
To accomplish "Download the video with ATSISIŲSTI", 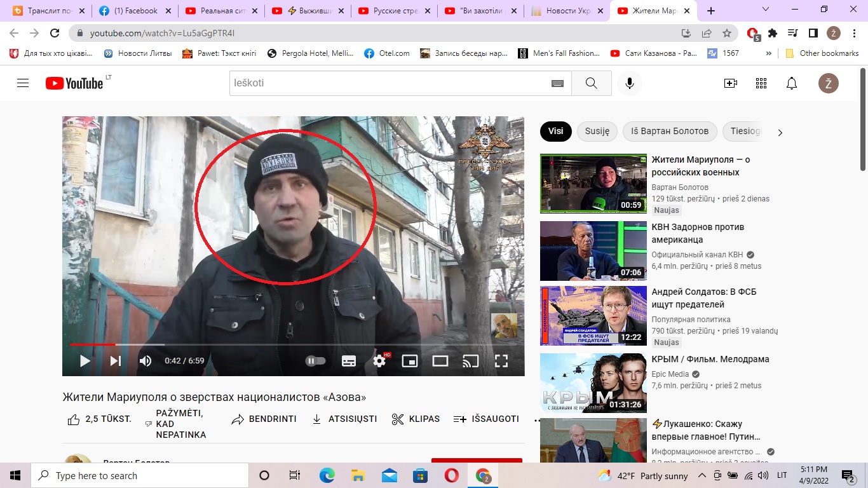I will click(x=344, y=419).
